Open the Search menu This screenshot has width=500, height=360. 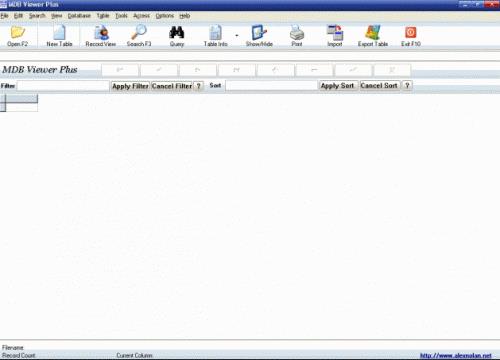pos(37,16)
